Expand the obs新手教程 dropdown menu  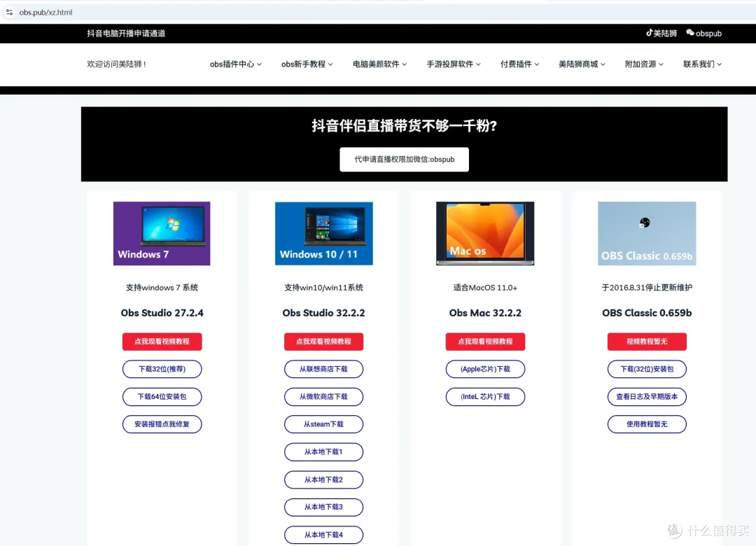[x=307, y=64]
